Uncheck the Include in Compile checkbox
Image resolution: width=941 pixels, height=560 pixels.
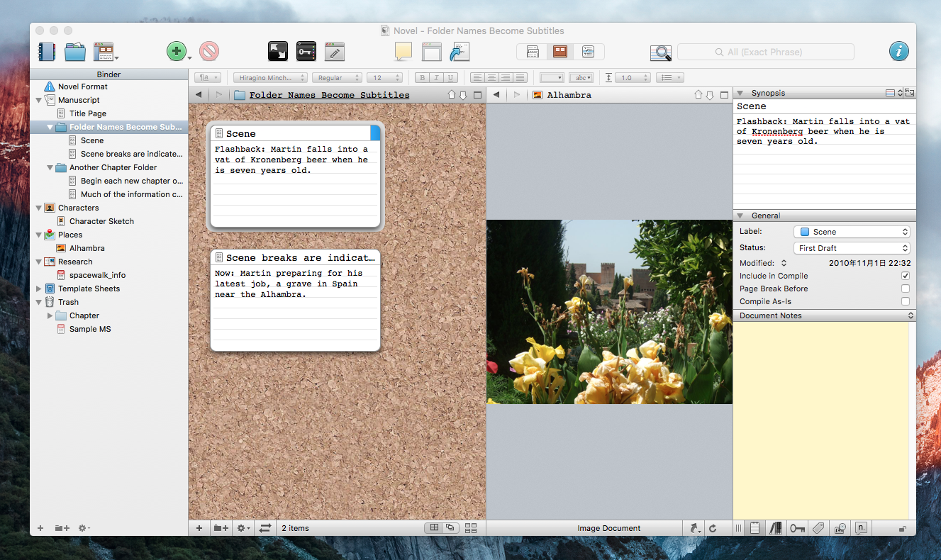tap(905, 276)
